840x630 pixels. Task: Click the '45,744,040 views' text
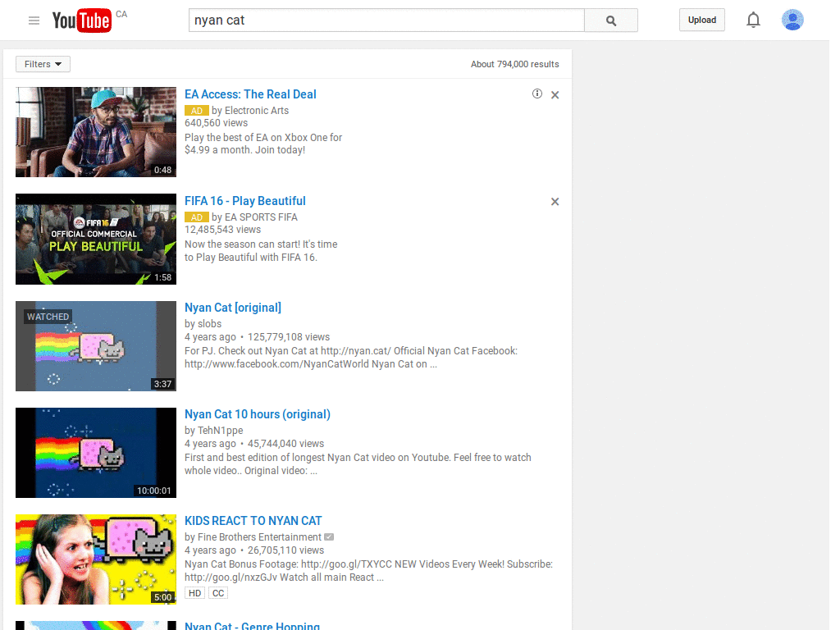click(x=285, y=444)
